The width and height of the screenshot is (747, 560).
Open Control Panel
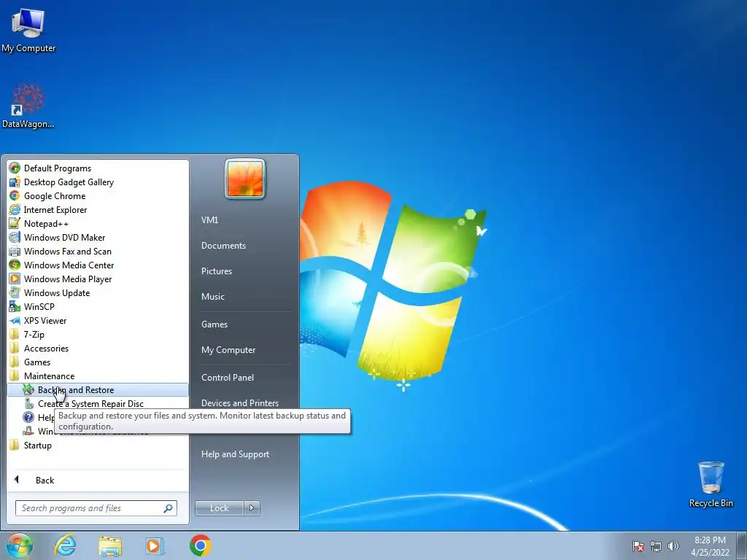[x=228, y=378]
